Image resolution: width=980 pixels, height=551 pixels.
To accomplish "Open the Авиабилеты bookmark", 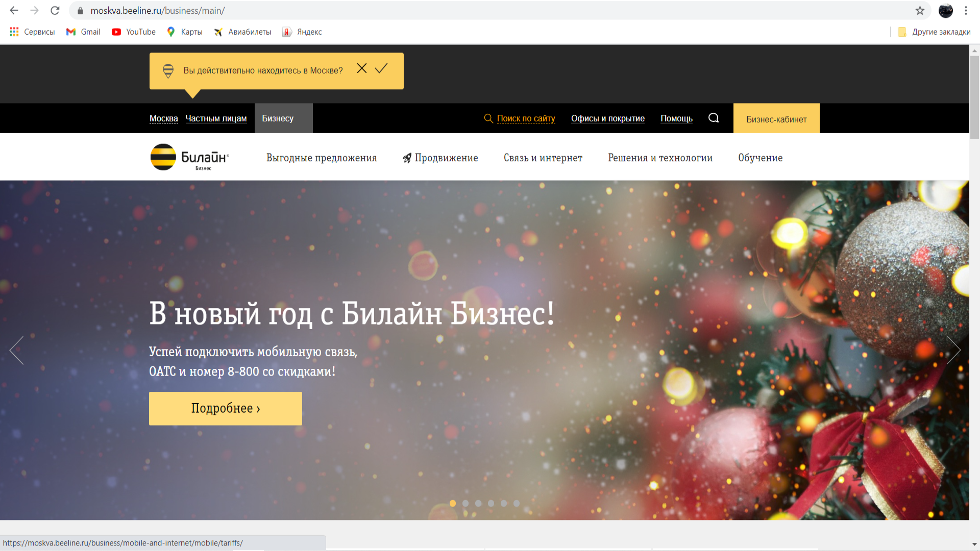I will pyautogui.click(x=242, y=32).
